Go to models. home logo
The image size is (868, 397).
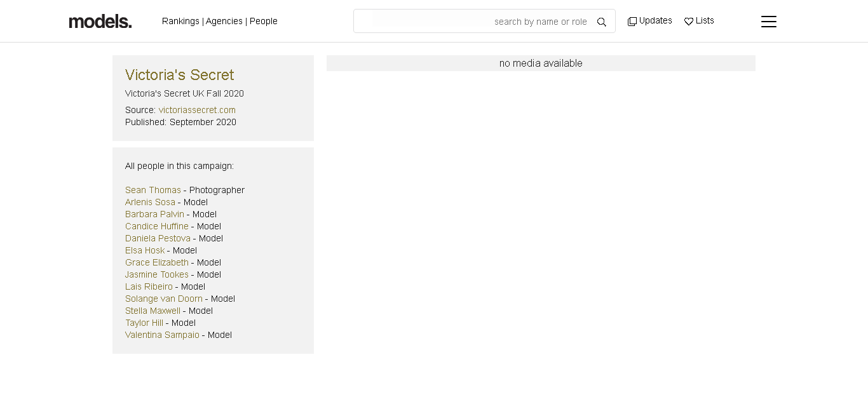coord(100,22)
